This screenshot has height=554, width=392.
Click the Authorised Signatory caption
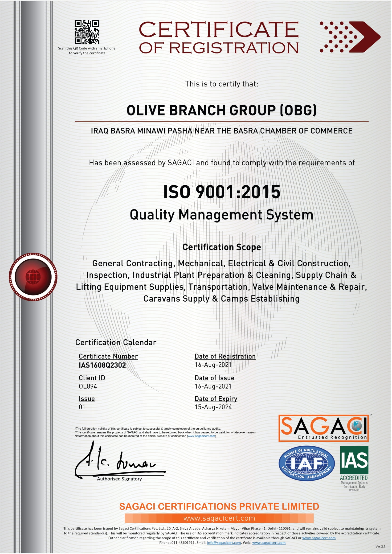(119, 479)
